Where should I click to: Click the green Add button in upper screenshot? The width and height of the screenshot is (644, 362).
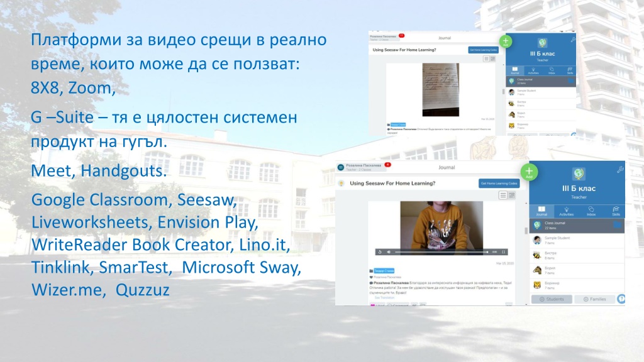pos(506,42)
